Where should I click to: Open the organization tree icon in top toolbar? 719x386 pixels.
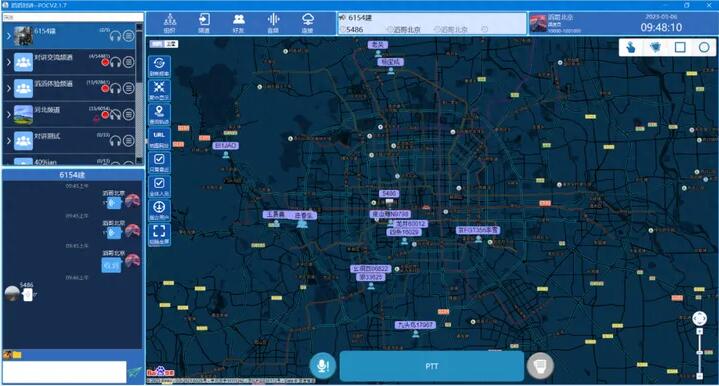point(170,23)
